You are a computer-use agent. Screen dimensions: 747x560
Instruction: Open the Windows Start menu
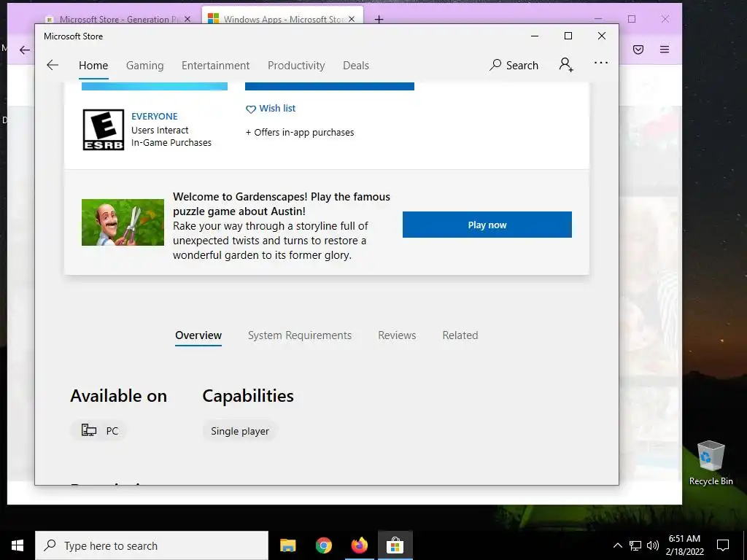point(18,545)
